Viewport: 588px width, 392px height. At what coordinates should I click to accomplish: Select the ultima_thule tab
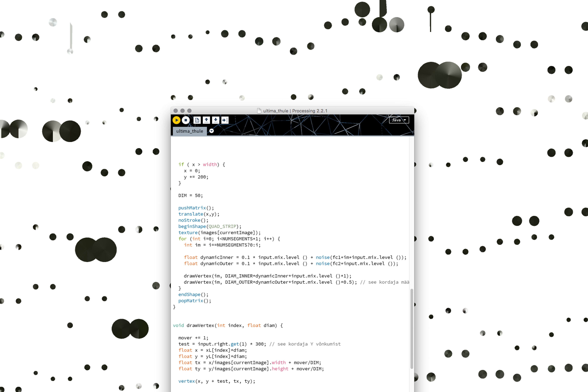click(190, 131)
